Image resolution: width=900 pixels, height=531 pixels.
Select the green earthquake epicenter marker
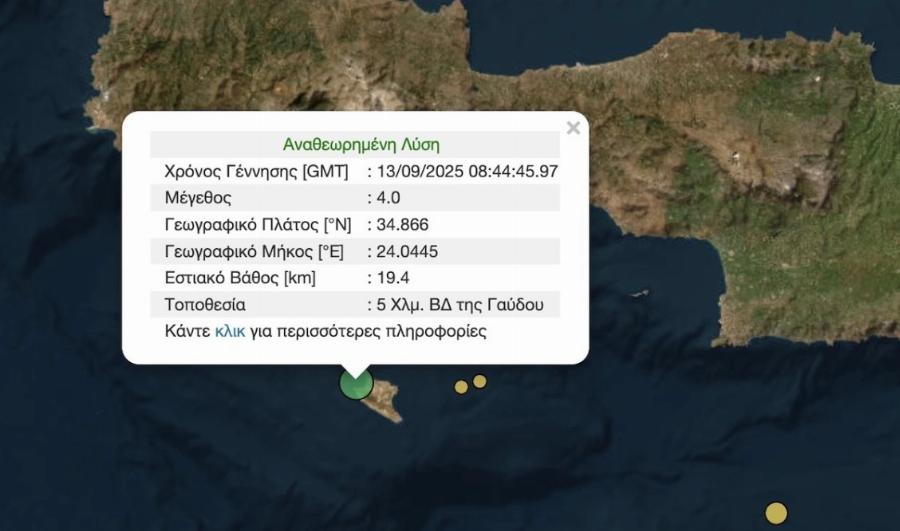[x=356, y=383]
